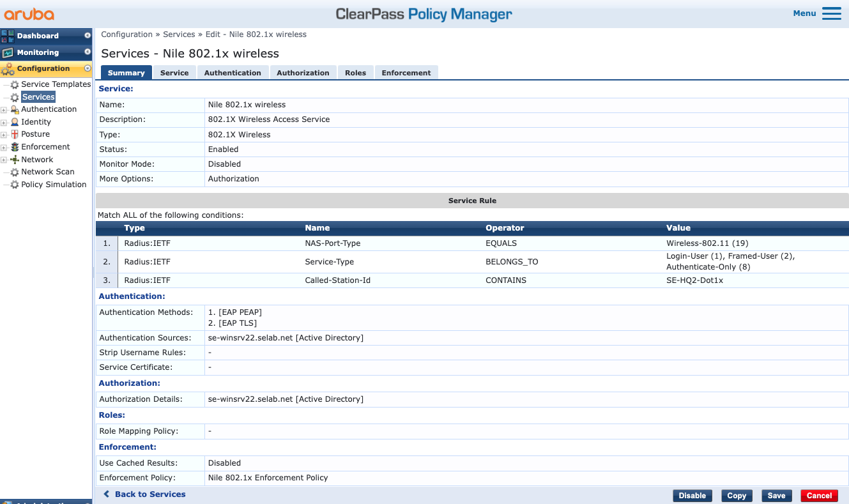849x504 pixels.
Task: Expand the Authentication tree node
Action: [x=4, y=110]
